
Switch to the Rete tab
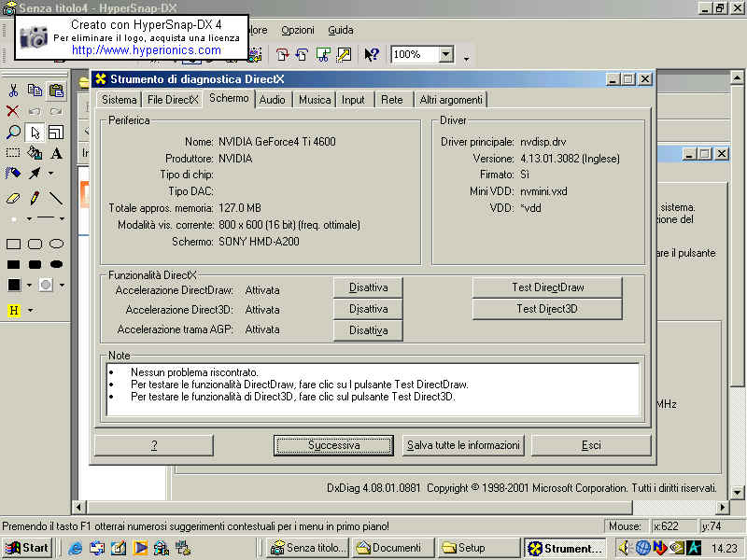[x=392, y=100]
